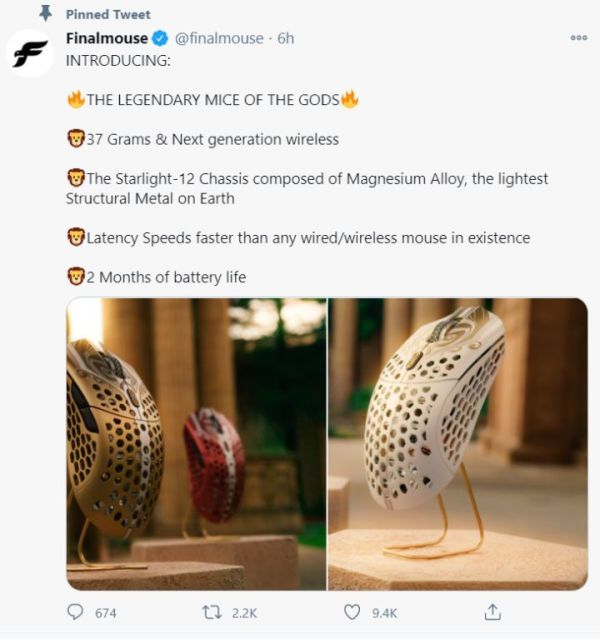This screenshot has width=600, height=639.
Task: Click the Pinned Tweet label
Action: (x=108, y=14)
